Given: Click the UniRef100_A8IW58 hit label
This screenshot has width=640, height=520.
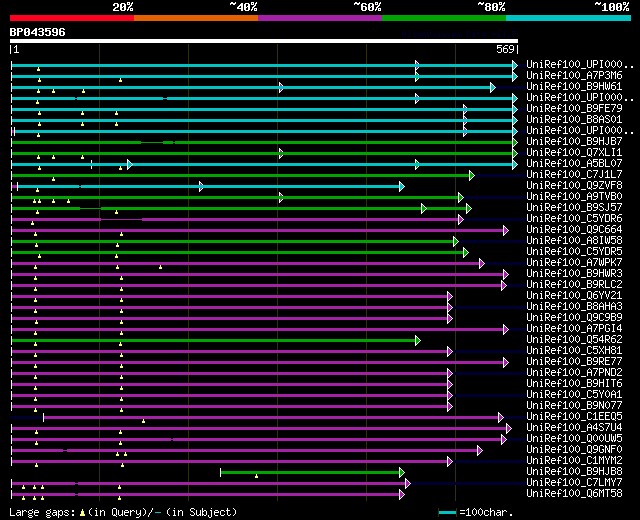Looking at the screenshot, I should [574, 241].
